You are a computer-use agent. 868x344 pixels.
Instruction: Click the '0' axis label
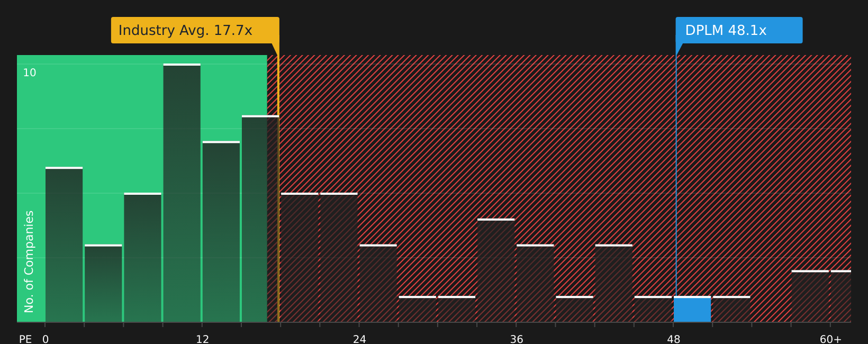[x=46, y=339]
